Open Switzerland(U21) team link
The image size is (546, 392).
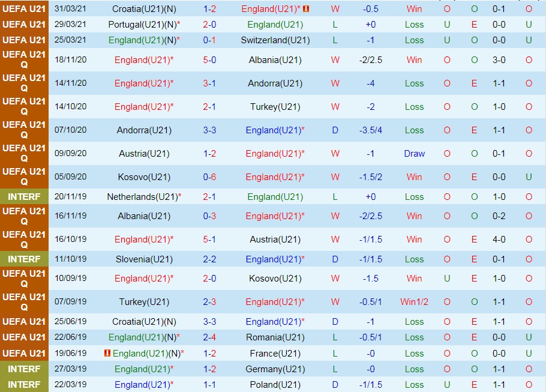coord(275,40)
